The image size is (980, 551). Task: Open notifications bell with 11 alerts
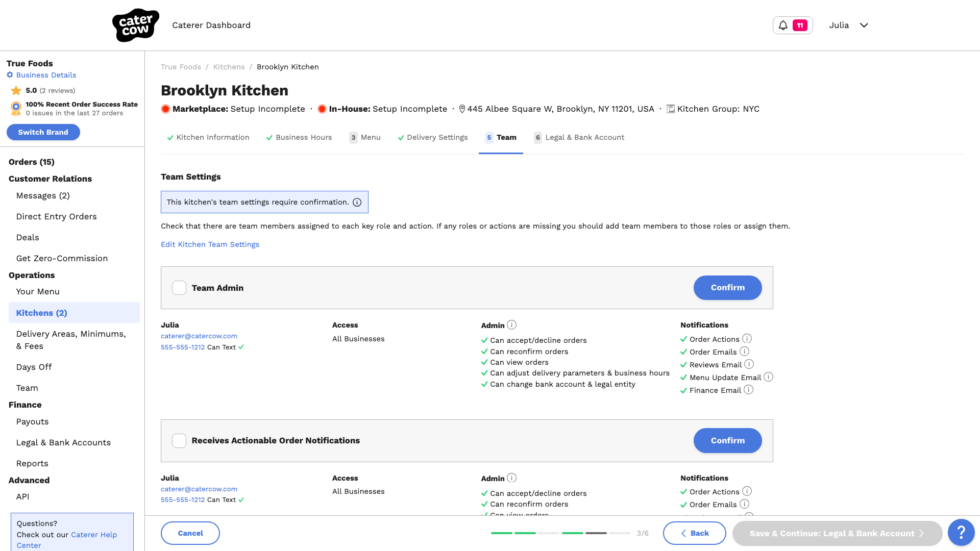click(793, 25)
